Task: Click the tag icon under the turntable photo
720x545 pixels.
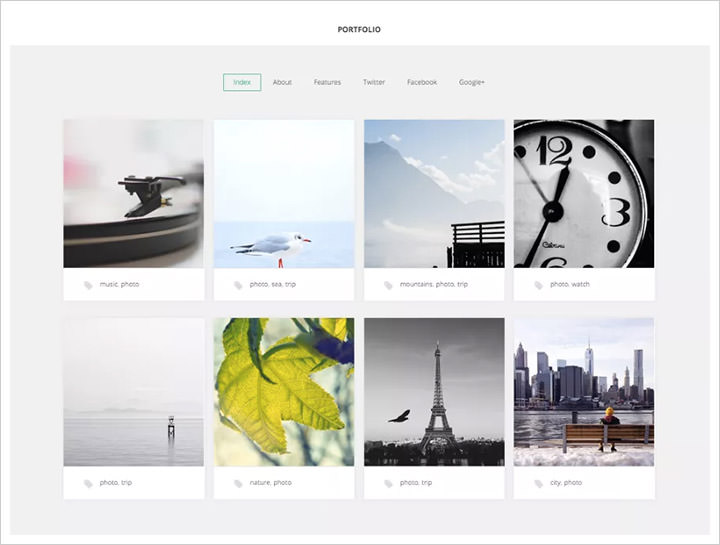Action: coord(88,285)
